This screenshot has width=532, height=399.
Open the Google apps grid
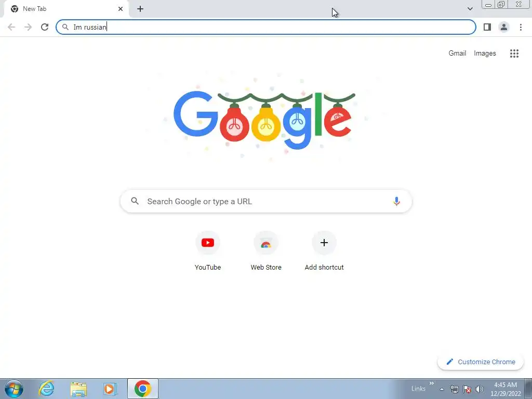click(514, 54)
